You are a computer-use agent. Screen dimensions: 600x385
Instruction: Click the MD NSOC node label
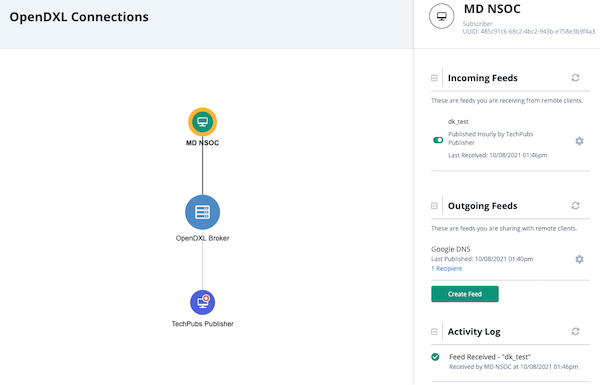[x=202, y=143]
